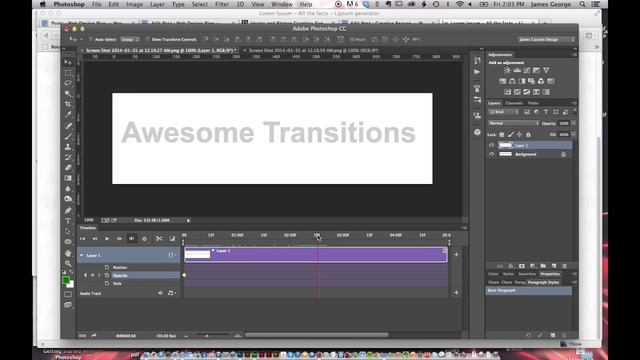
Task: Open the blend mode Normal dropdown
Action: 513,123
